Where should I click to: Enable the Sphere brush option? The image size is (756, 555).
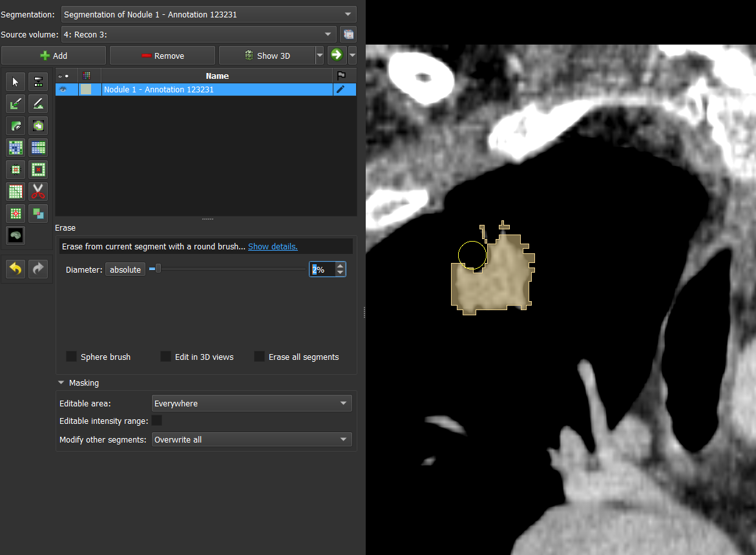71,356
